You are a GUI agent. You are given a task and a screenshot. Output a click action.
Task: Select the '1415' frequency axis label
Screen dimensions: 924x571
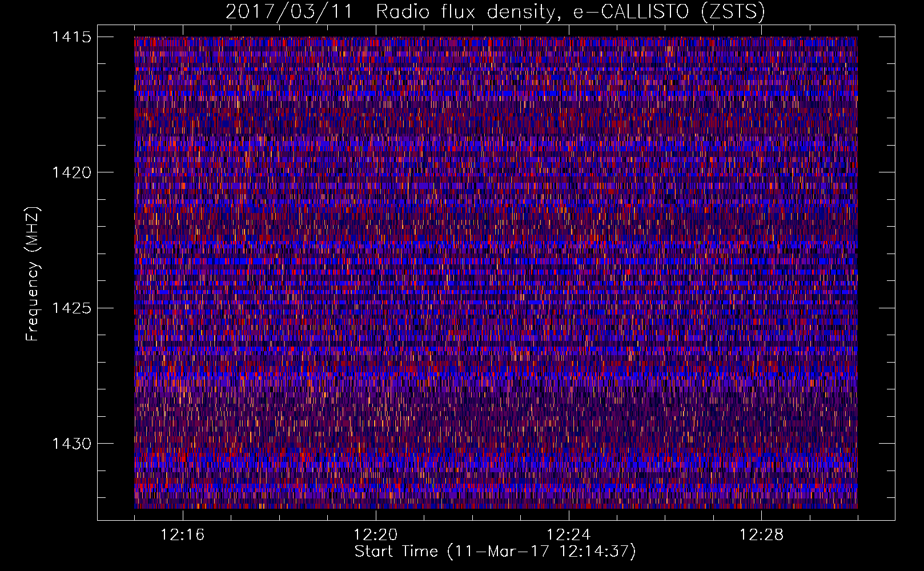click(x=71, y=37)
